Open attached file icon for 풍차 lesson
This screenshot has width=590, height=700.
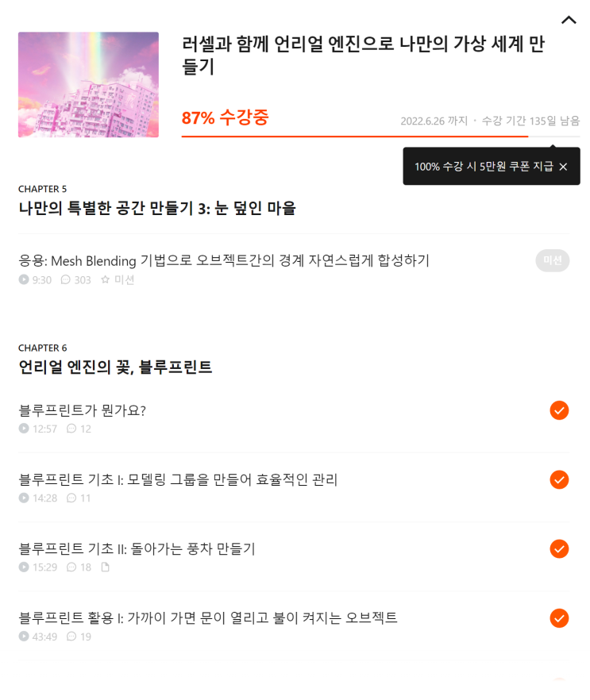[106, 567]
